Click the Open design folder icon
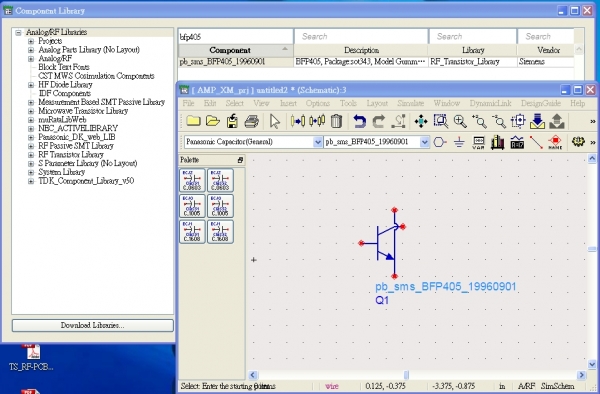Image resolution: width=600 pixels, height=394 pixels. click(x=213, y=121)
